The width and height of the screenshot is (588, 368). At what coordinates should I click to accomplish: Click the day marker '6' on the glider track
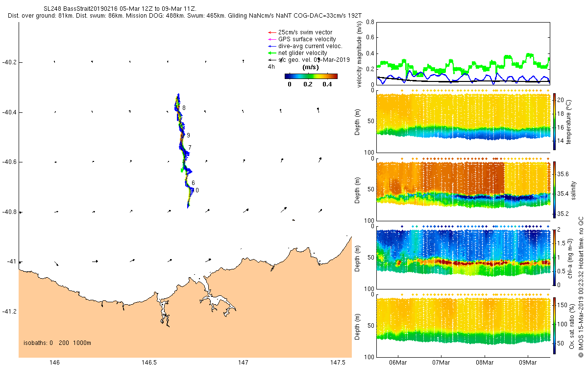194,183
